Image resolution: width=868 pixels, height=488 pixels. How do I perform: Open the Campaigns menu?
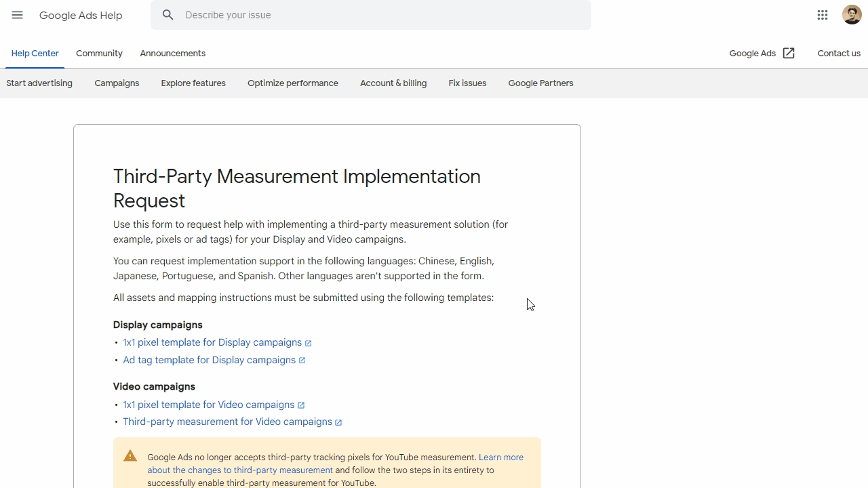(x=117, y=83)
